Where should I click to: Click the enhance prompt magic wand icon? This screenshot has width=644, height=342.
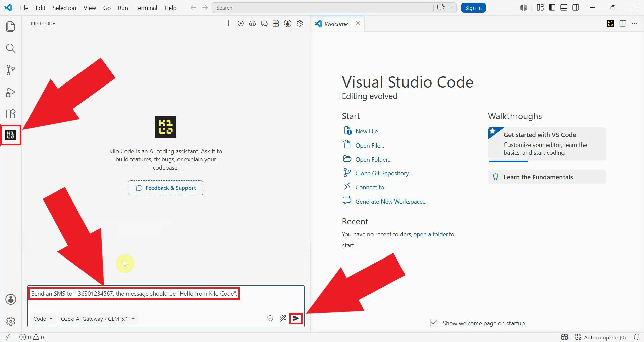(x=283, y=318)
